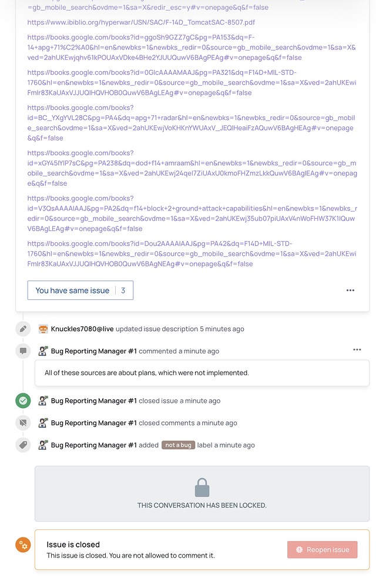The image size is (376, 588).
Task: Click Bug Reporting Manager #1 name on comment
Action: 93,351
